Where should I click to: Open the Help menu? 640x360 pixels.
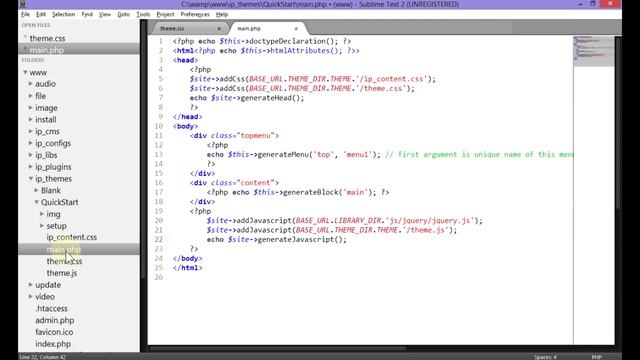(x=222, y=14)
